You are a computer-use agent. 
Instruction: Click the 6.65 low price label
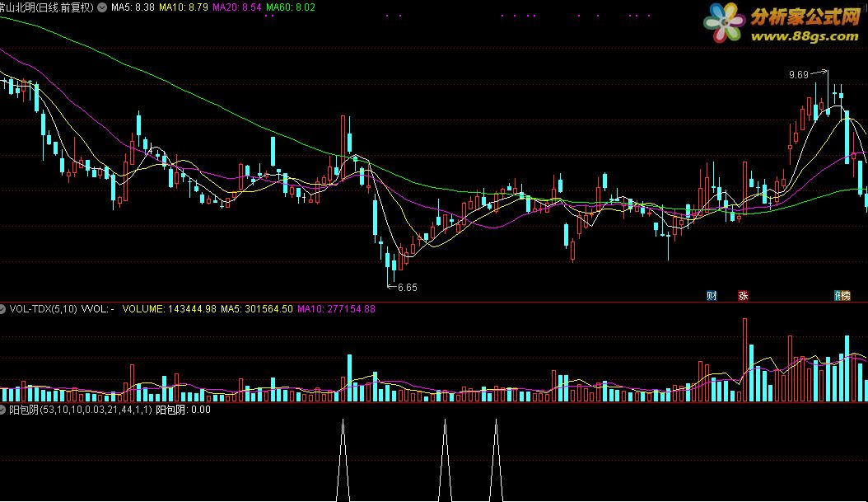[408, 288]
